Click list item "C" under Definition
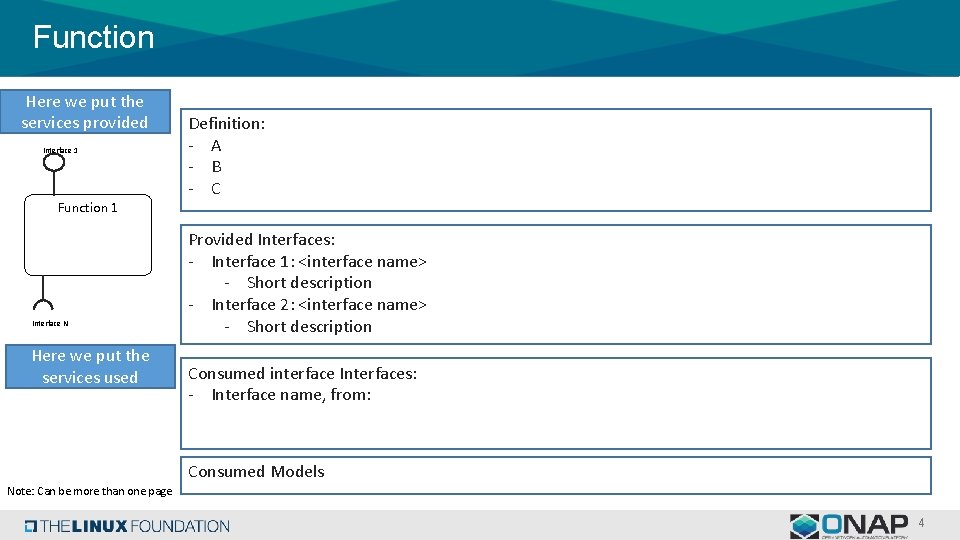The image size is (960, 540). (216, 189)
